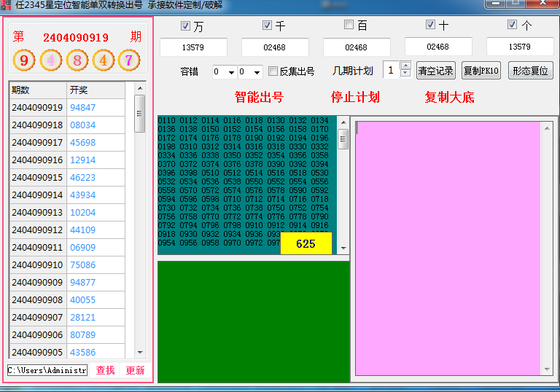The image size is (560, 392).
Task: Click the orange number 4 ball
Action: click(x=103, y=60)
